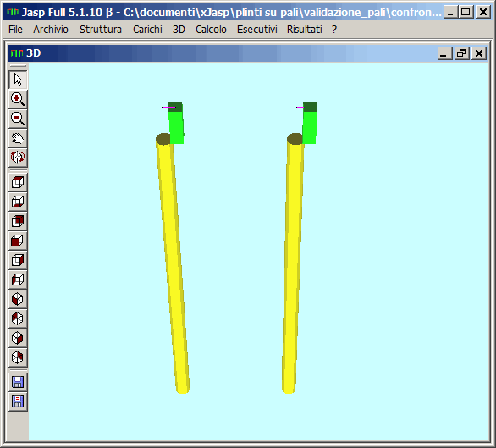Screen dimensions: 496x448
Task: Select the arrow pointer tool
Action: click(18, 80)
